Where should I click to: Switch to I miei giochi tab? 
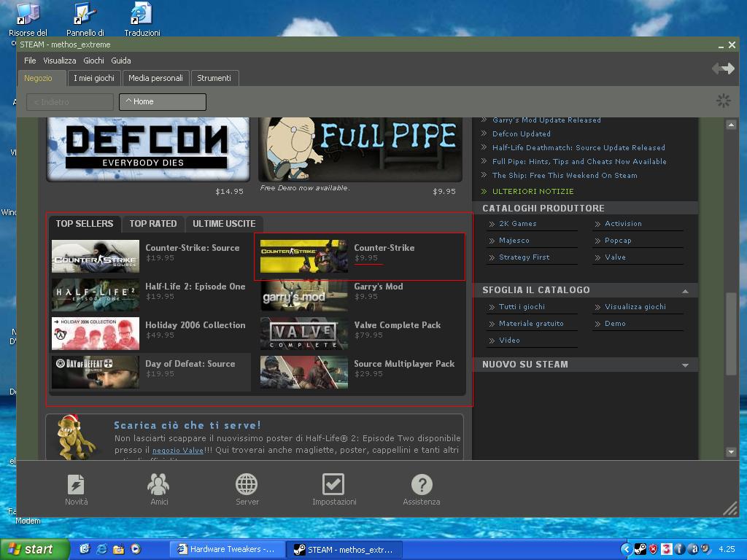click(94, 78)
